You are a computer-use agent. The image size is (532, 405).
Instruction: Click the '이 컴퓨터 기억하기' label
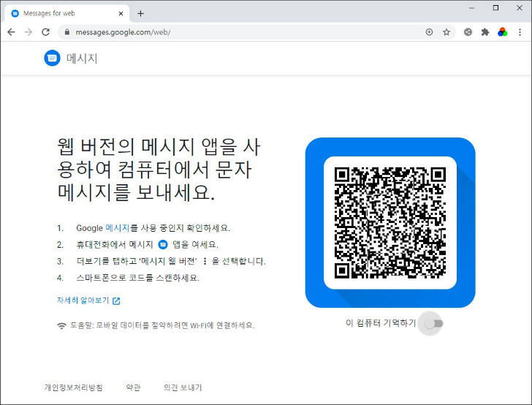(x=381, y=323)
